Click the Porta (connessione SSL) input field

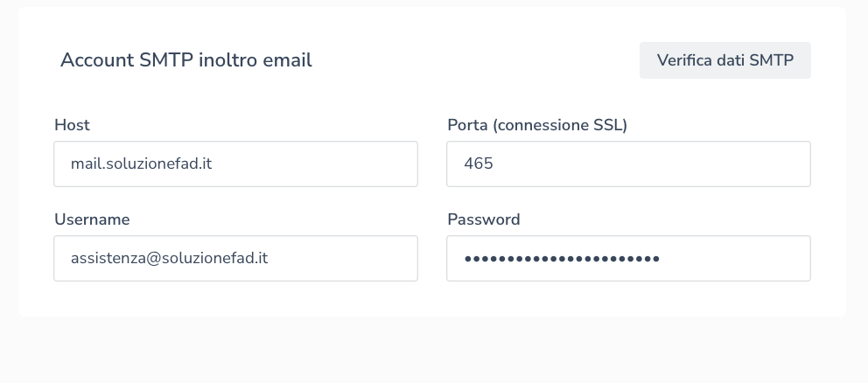pos(628,164)
